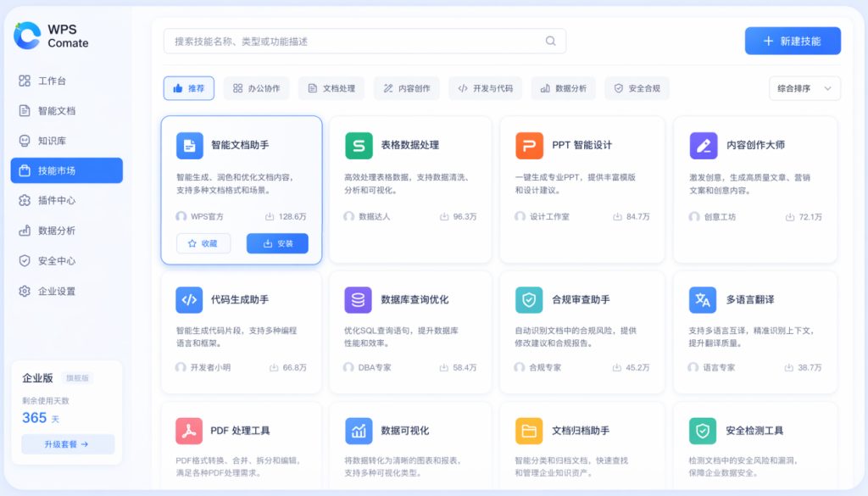
Task: Click the 96.3万 download count
Action: click(x=459, y=216)
